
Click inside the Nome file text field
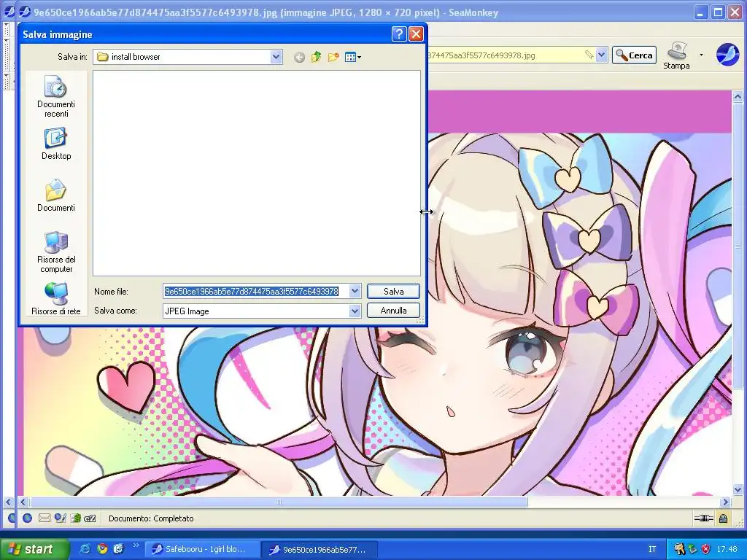pyautogui.click(x=256, y=291)
